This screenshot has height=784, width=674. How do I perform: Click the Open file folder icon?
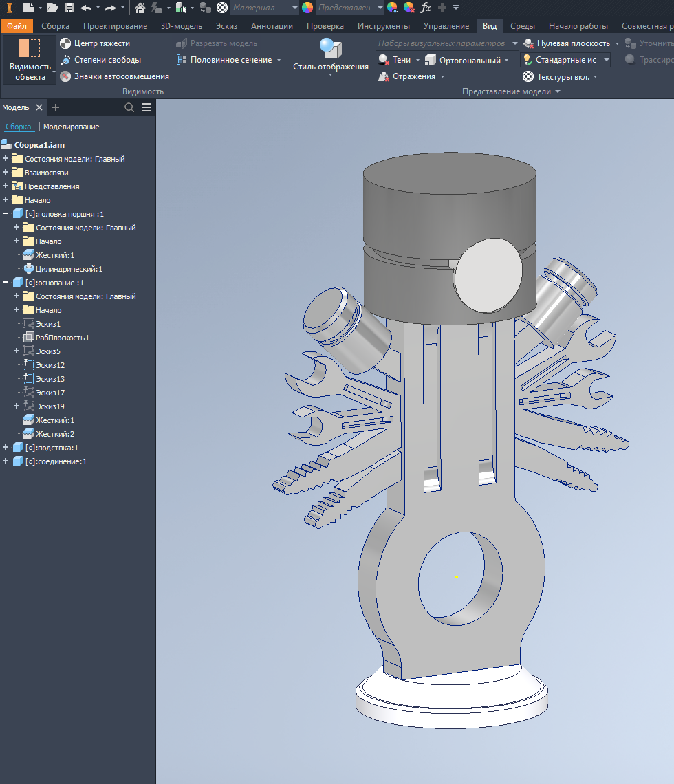(x=52, y=8)
